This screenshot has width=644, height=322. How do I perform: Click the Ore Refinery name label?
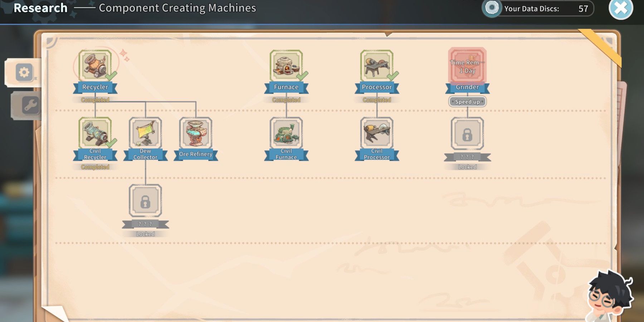click(196, 154)
